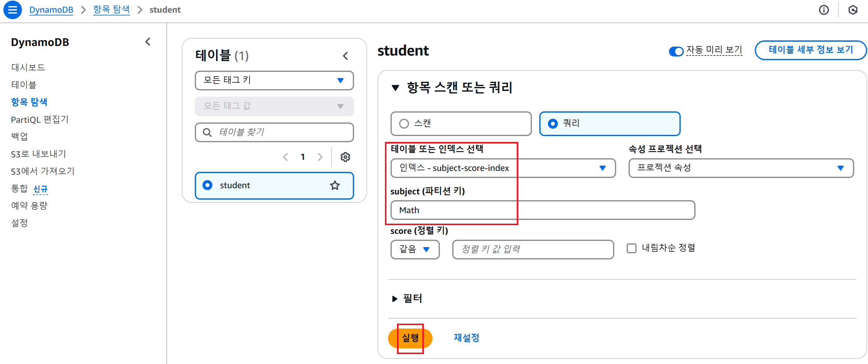The width and height of the screenshot is (868, 364).
Task: Go to next page of tables
Action: tap(320, 157)
